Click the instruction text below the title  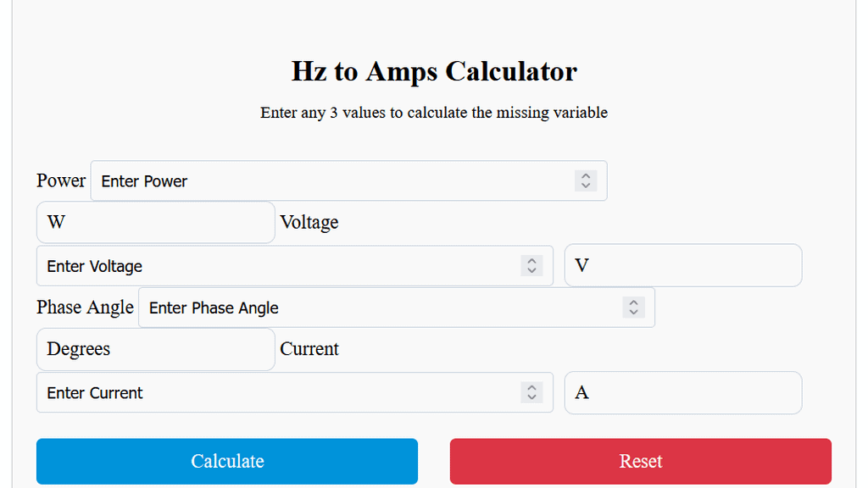434,112
